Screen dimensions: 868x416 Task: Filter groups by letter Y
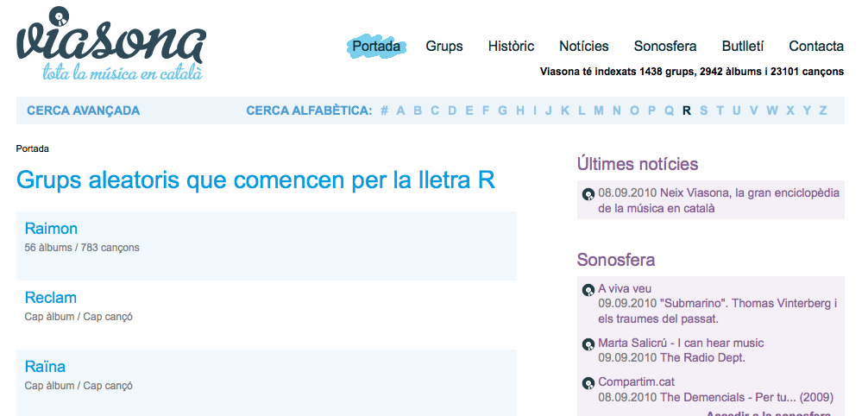807,110
